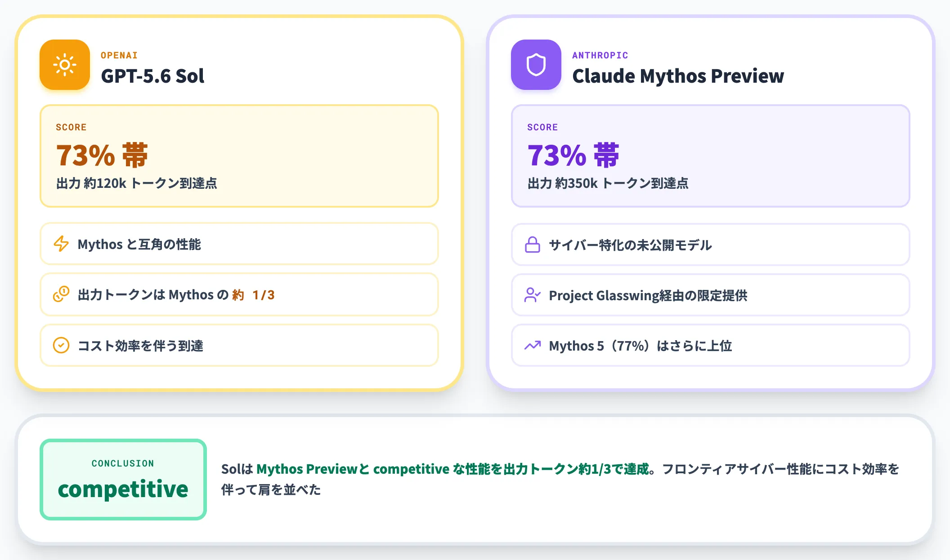
Task: Click the 出力 約350k トークン到達点 text
Action: click(608, 183)
